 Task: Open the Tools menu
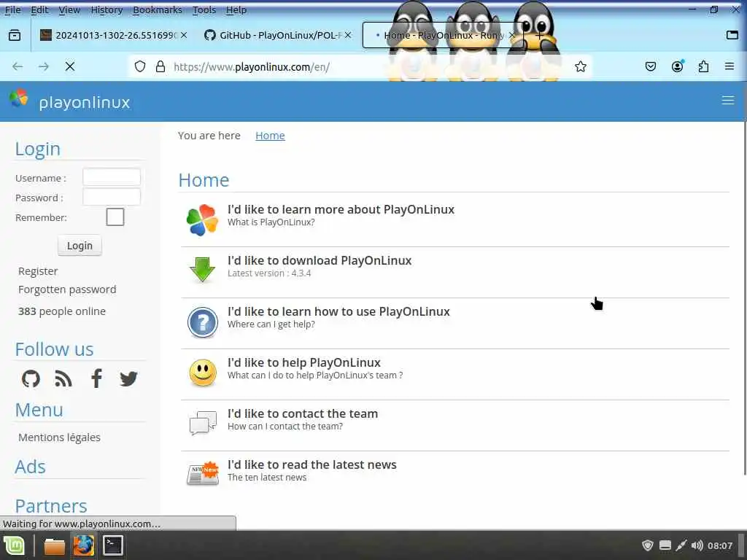coord(204,9)
